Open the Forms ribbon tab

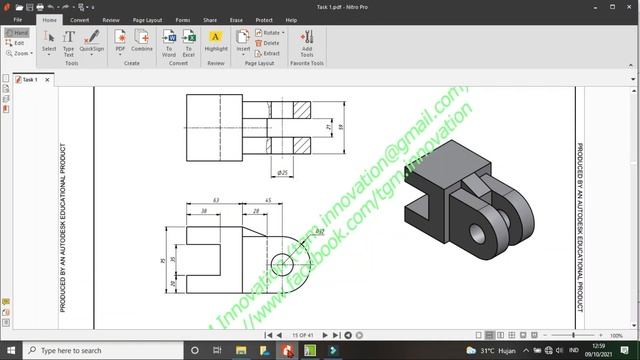183,20
